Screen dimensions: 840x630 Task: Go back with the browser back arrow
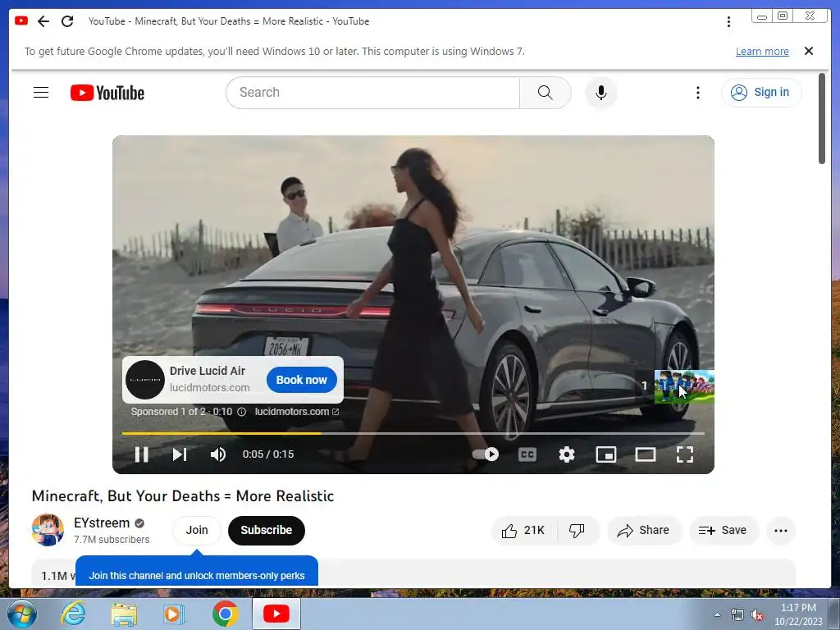tap(43, 21)
